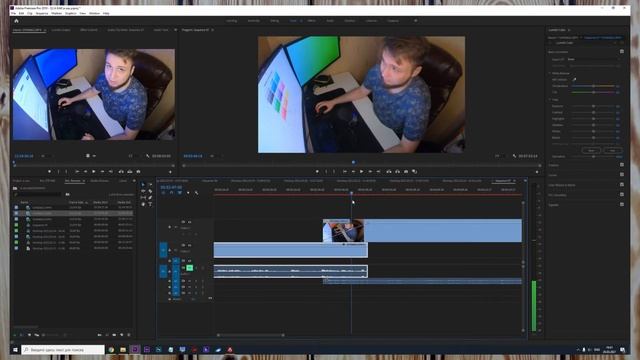
Task: Export frame from the Source monitor
Action: [x=138, y=172]
